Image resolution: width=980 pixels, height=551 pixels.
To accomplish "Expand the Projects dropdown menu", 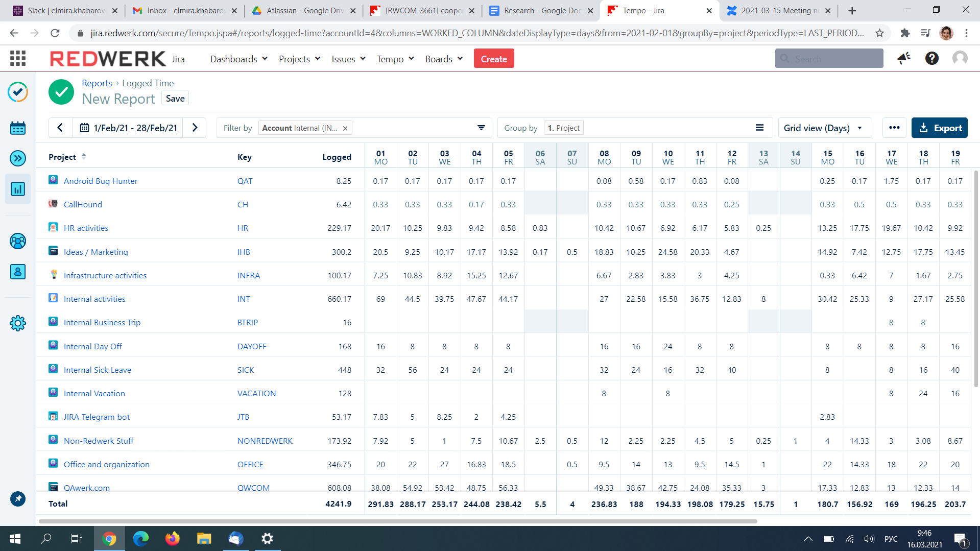I will click(300, 59).
